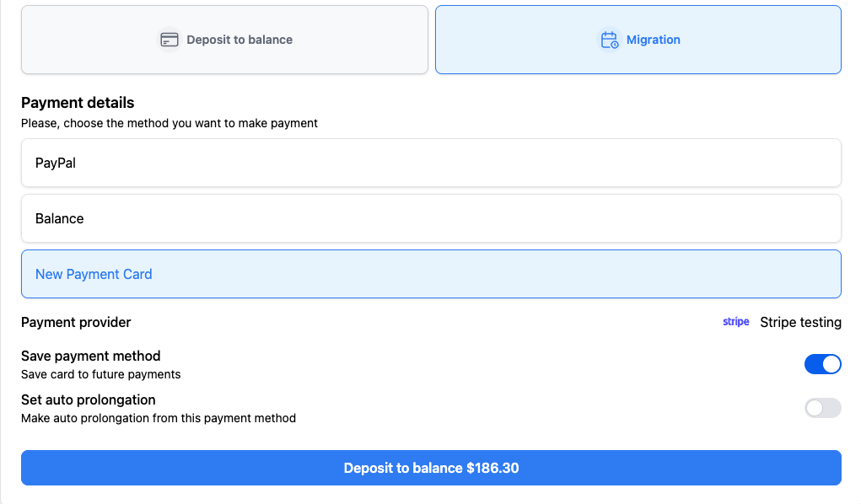
Task: Enable the Set auto prolongation switch
Action: [822, 408]
